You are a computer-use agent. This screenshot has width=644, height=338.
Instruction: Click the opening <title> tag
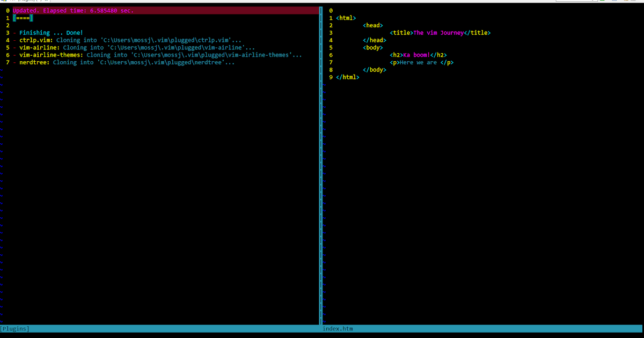pos(401,33)
